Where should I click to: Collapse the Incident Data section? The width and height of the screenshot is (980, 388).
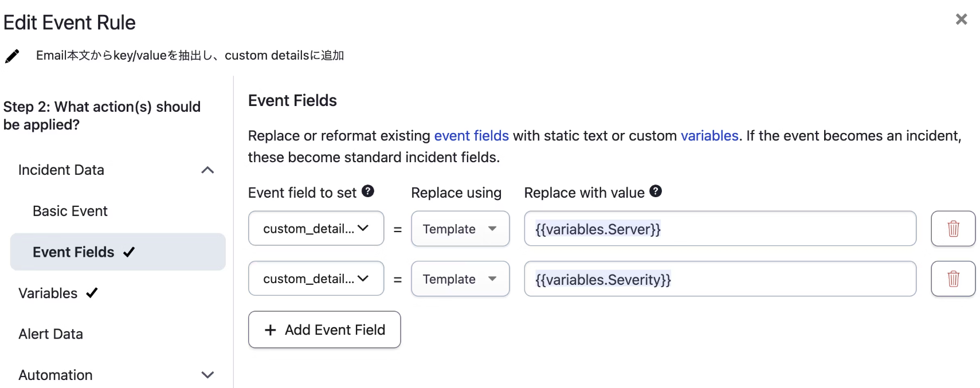pyautogui.click(x=207, y=170)
